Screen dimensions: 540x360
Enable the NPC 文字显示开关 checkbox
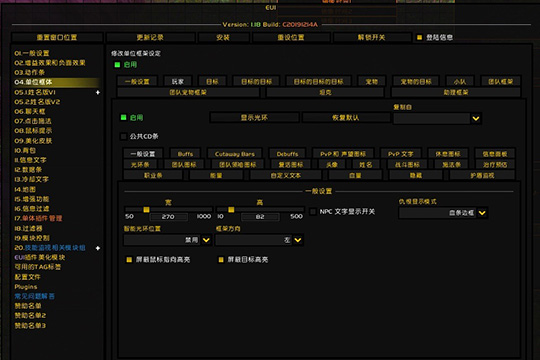[x=313, y=212]
